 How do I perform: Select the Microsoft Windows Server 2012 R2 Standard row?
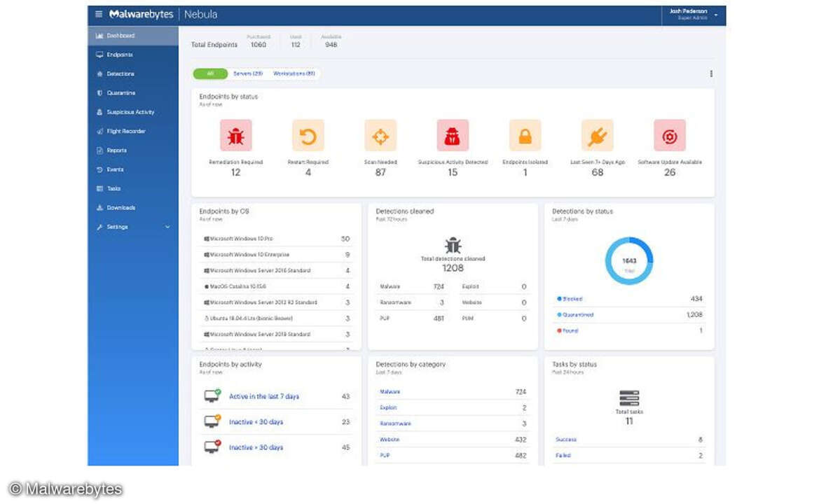(x=277, y=302)
